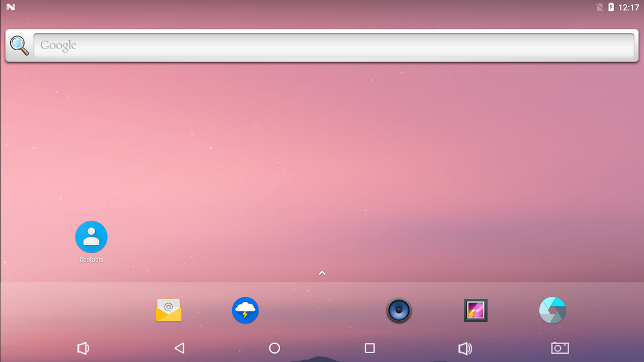Image resolution: width=644 pixels, height=362 pixels.
Task: Click the Google search text field
Action: click(x=333, y=45)
